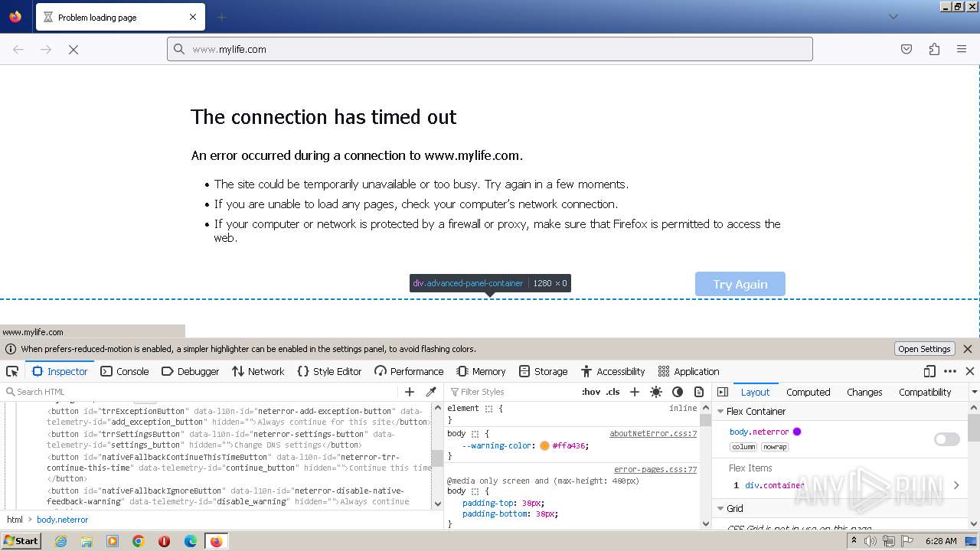The height and width of the screenshot is (551, 980).
Task: Toggle the three-pane inspector sidebar icon
Action: point(723,392)
